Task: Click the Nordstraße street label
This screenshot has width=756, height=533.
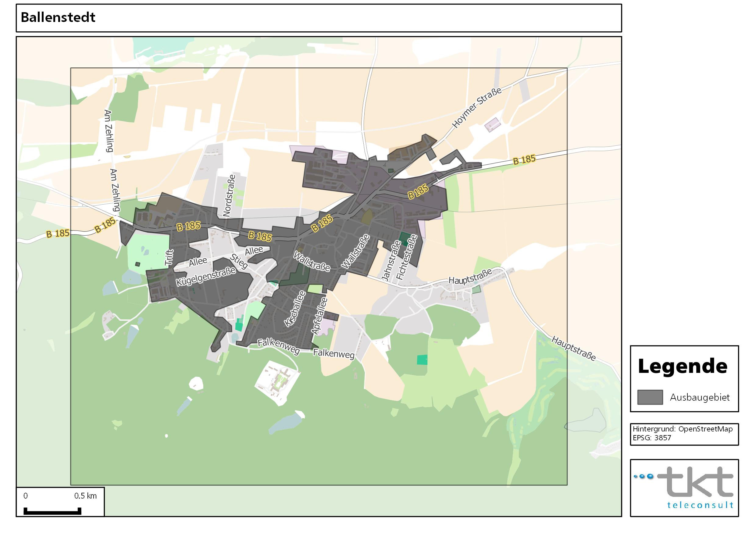Action: tap(230, 195)
